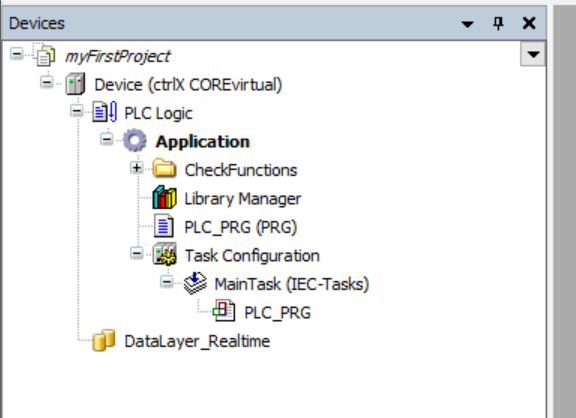The width and height of the screenshot is (576, 418).
Task: Click the Library Manager books icon
Action: (x=164, y=198)
